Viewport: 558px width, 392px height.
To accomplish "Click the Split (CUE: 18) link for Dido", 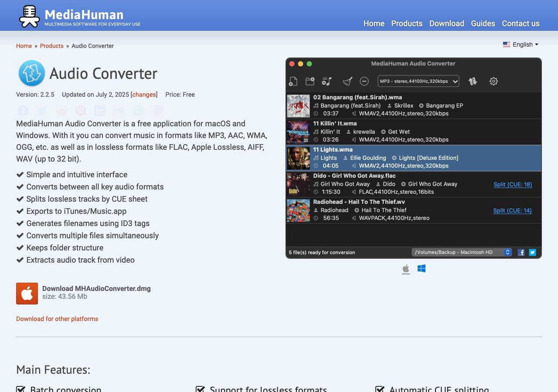I will click(513, 184).
